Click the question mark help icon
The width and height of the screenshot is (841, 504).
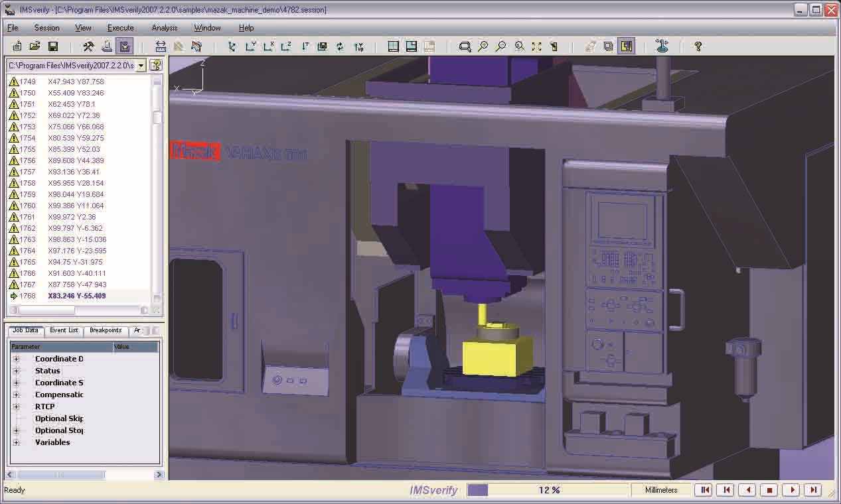[698, 46]
